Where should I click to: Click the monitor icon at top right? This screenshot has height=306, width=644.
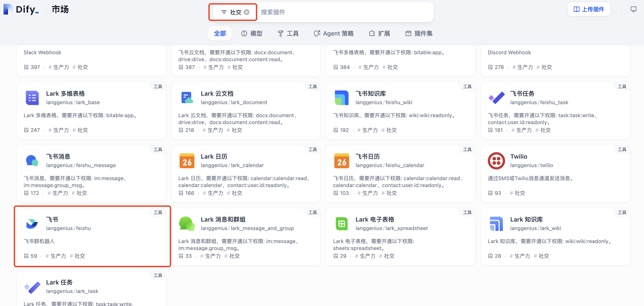633,10
